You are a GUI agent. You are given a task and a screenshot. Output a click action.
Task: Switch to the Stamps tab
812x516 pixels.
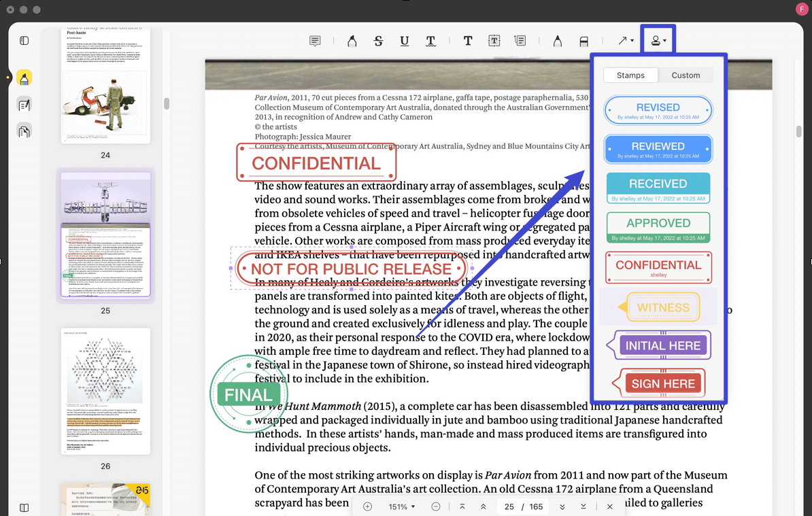pyautogui.click(x=630, y=75)
